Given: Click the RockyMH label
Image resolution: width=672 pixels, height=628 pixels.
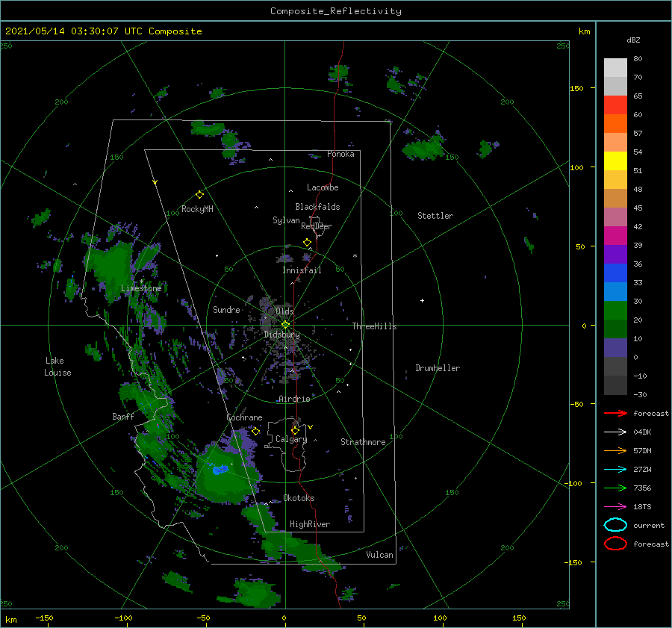Looking at the screenshot, I should 197,209.
